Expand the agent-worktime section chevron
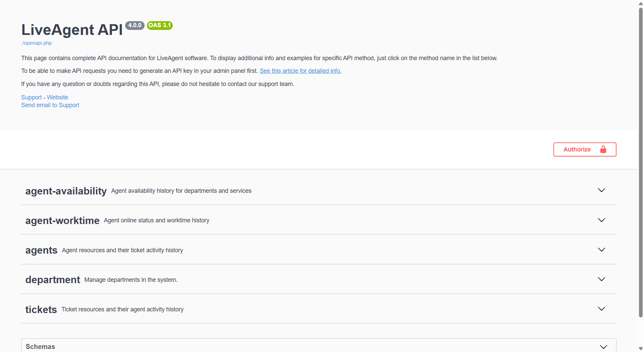644x352 pixels. 601,220
